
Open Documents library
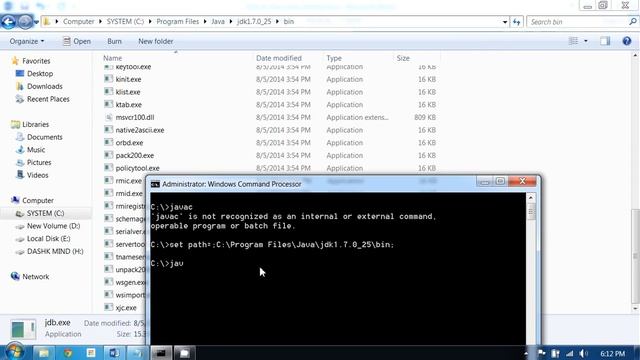point(44,137)
